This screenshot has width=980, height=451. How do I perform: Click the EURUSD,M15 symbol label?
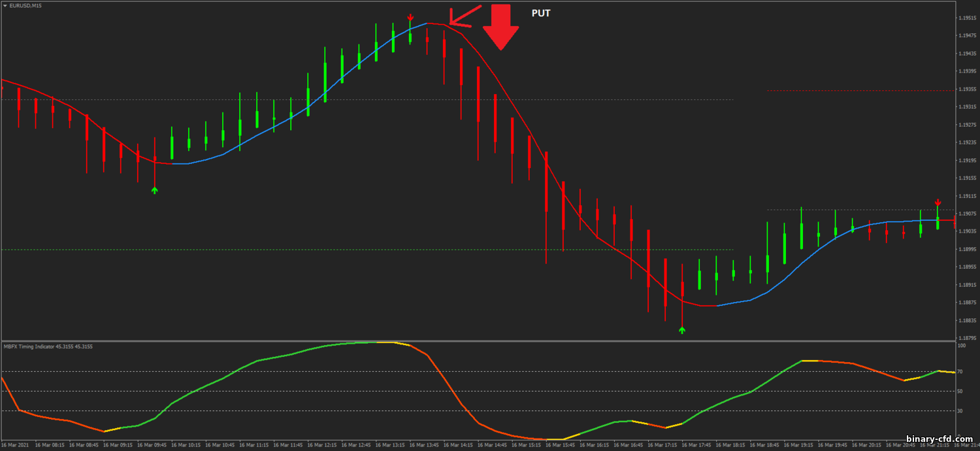point(25,5)
